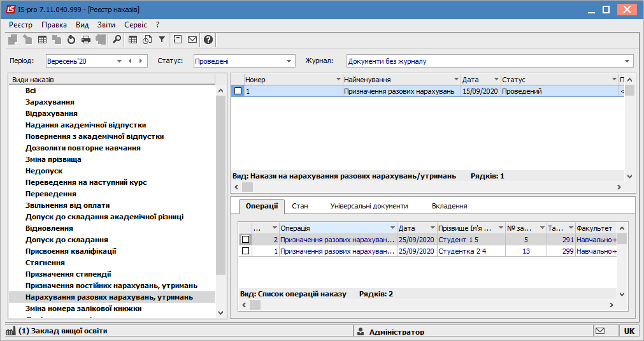Viewport: 644px width, 341px height.
Task: Click date cell 15/09/2020
Action: [480, 91]
